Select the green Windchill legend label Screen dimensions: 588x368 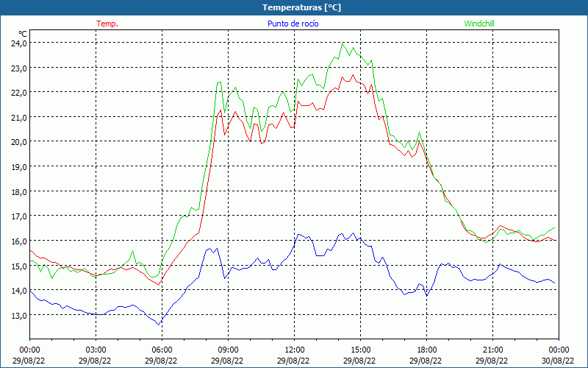[479, 24]
